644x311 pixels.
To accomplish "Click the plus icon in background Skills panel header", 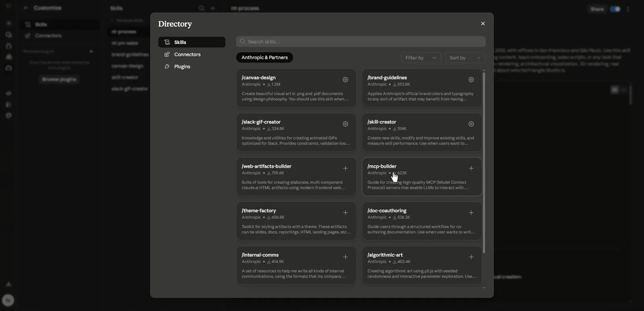I will click(x=213, y=8).
